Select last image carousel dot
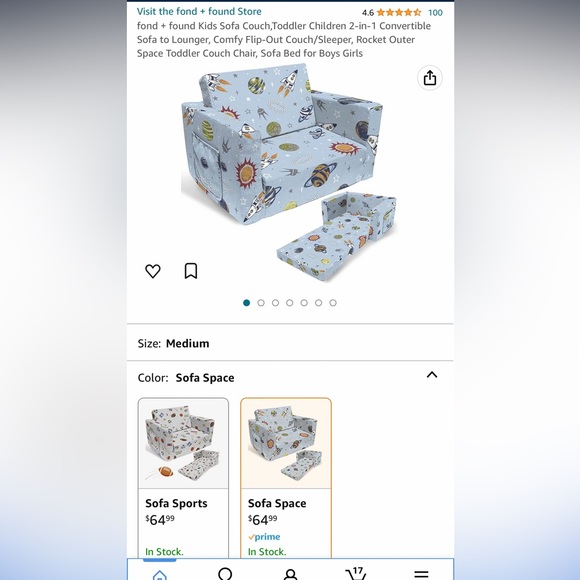Image resolution: width=580 pixels, height=580 pixels. 333,303
